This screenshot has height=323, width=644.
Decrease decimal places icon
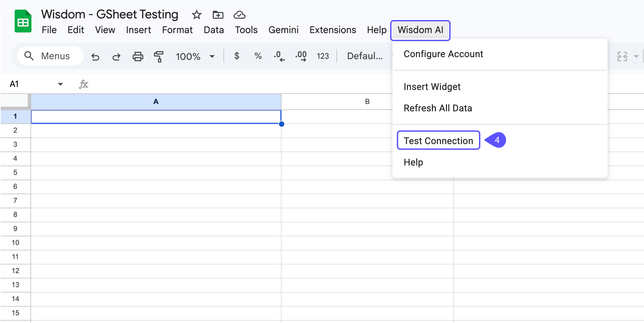pos(279,56)
